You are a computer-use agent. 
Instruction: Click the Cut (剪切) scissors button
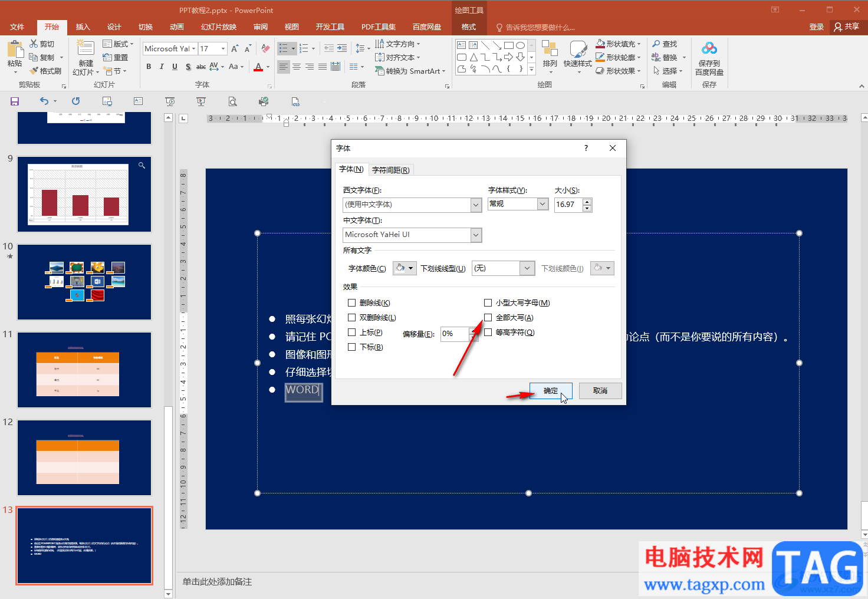(42, 44)
